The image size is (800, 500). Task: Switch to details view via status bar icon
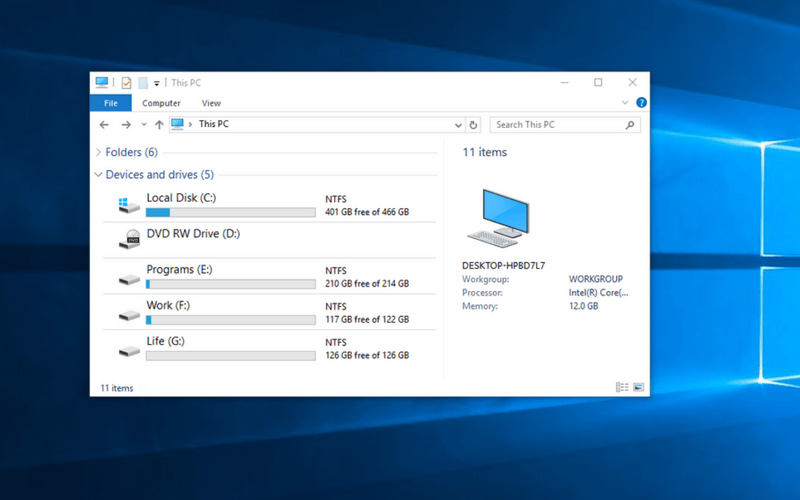click(622, 387)
